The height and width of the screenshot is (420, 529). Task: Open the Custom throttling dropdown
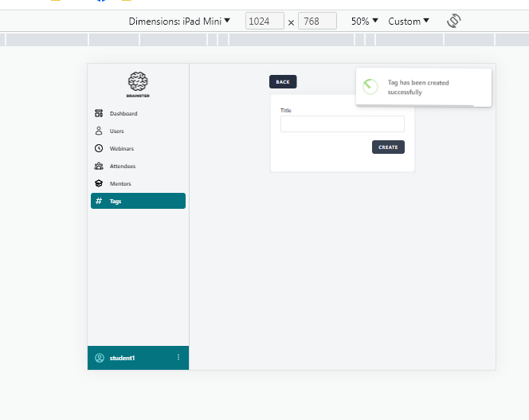pos(409,22)
